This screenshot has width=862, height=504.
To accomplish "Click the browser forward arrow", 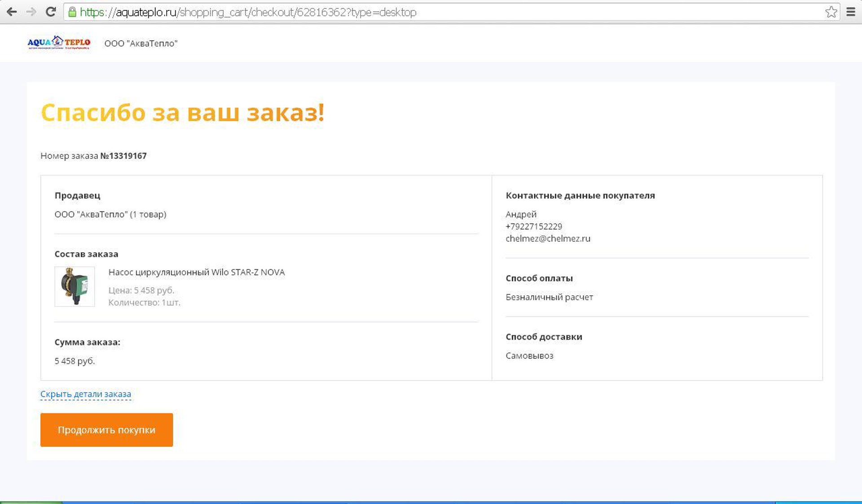I will click(x=31, y=12).
